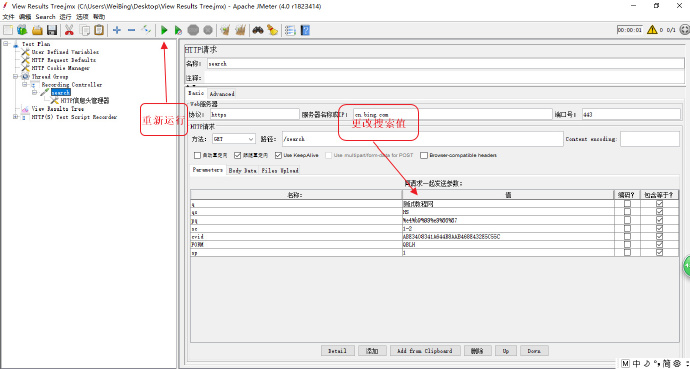Click the path field /search
Image resolution: width=690 pixels, height=369 pixels.
[x=422, y=139]
